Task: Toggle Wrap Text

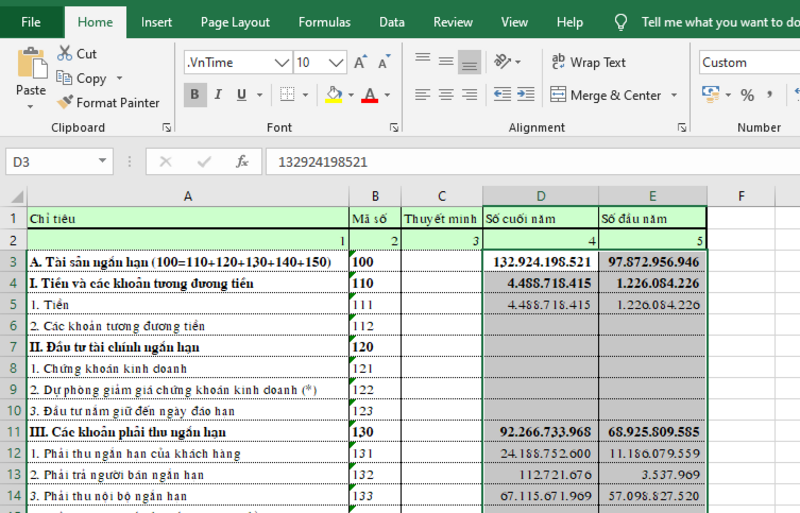Action: tap(588, 62)
